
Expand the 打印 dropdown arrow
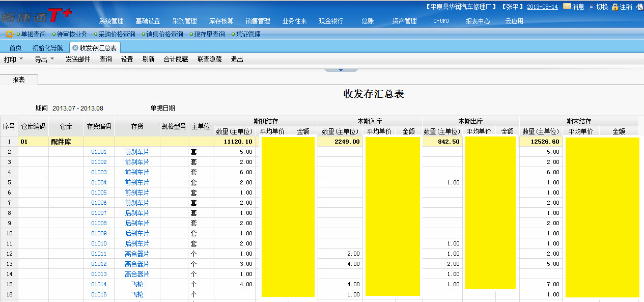pyautogui.click(x=21, y=59)
